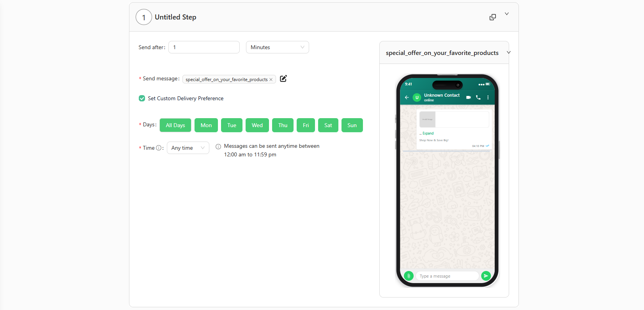Open the three-dot menu in phone preview

[x=488, y=97]
